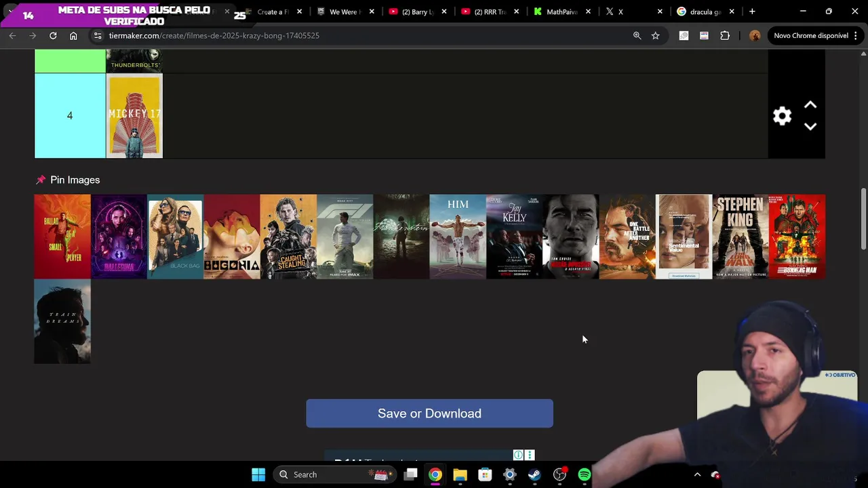Open the zoom magnifier in address bar
Image resolution: width=868 pixels, height=488 pixels.
[637, 35]
